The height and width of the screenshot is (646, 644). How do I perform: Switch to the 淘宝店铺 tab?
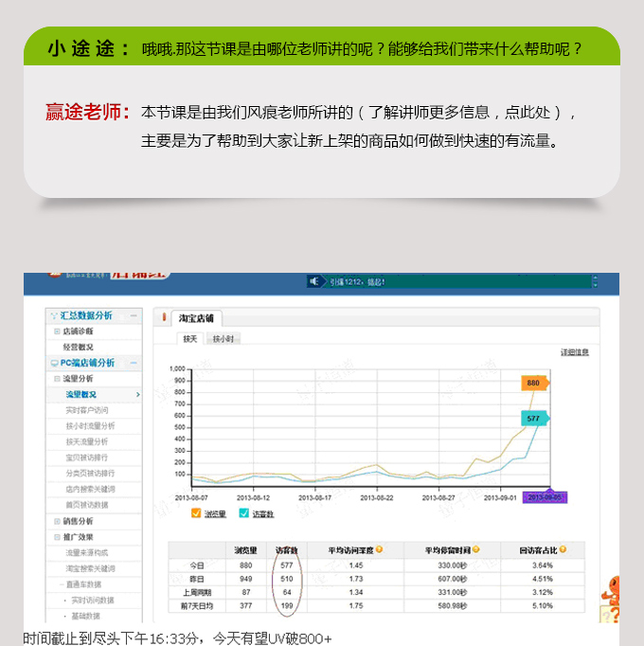pos(196,318)
